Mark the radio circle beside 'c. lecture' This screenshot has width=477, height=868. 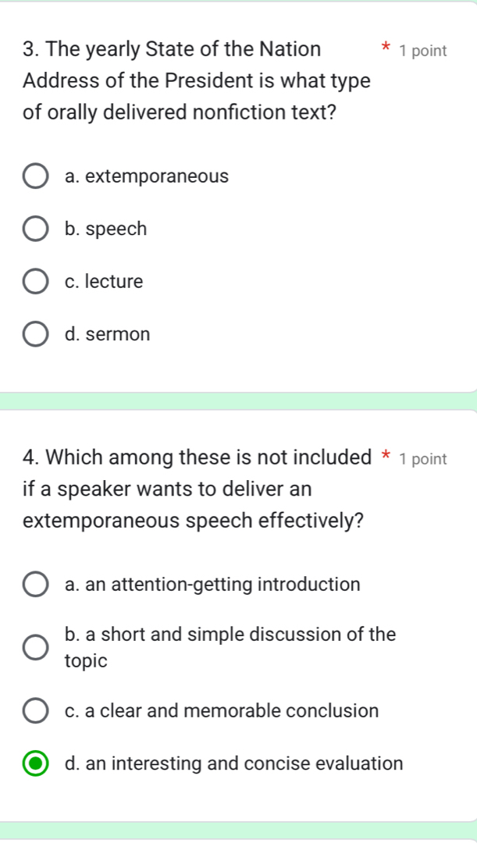coord(35,282)
